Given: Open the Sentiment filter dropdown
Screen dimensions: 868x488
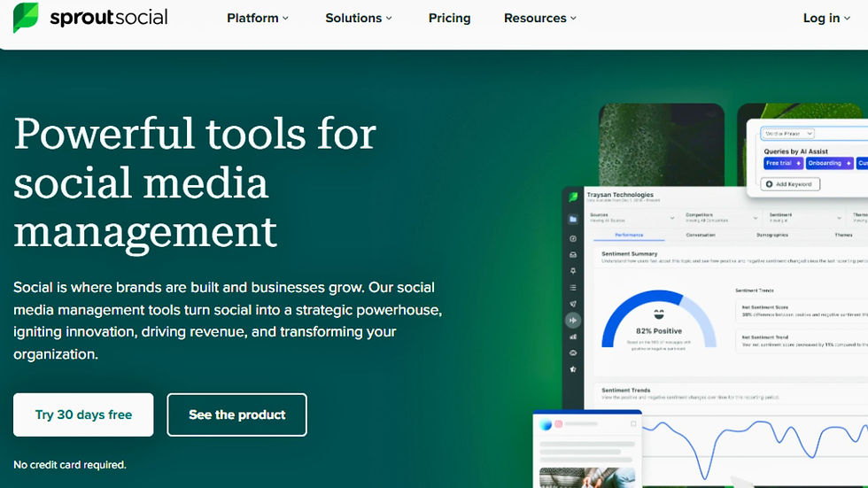Looking at the screenshot, I should [x=805, y=218].
